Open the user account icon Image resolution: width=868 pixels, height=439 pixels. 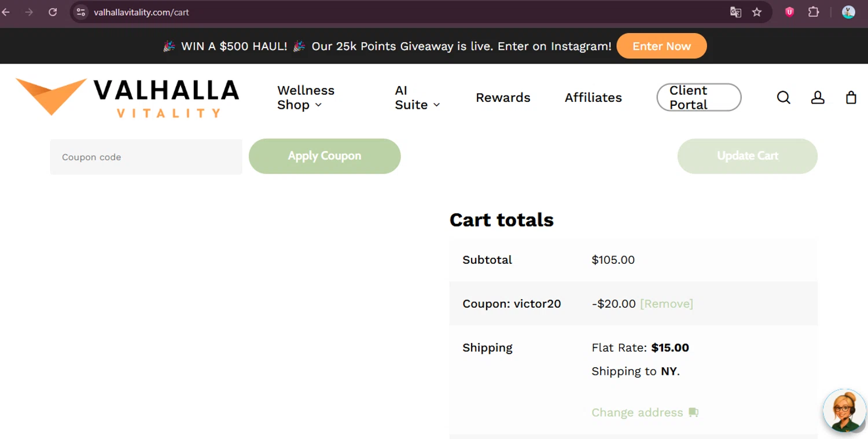coord(818,98)
